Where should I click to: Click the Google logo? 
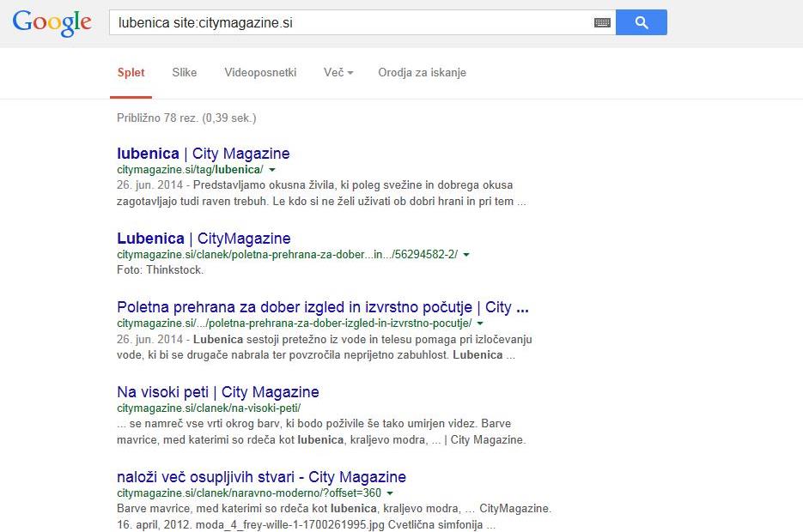coord(52,22)
